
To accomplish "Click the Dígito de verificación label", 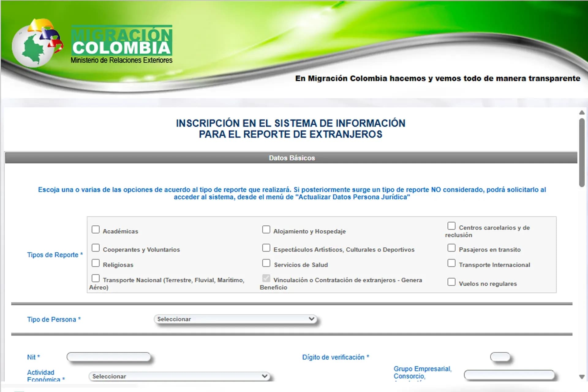I will 336,357.
